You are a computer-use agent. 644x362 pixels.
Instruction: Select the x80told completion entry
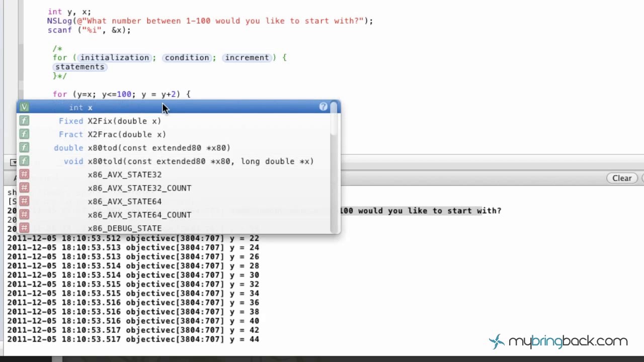174,161
